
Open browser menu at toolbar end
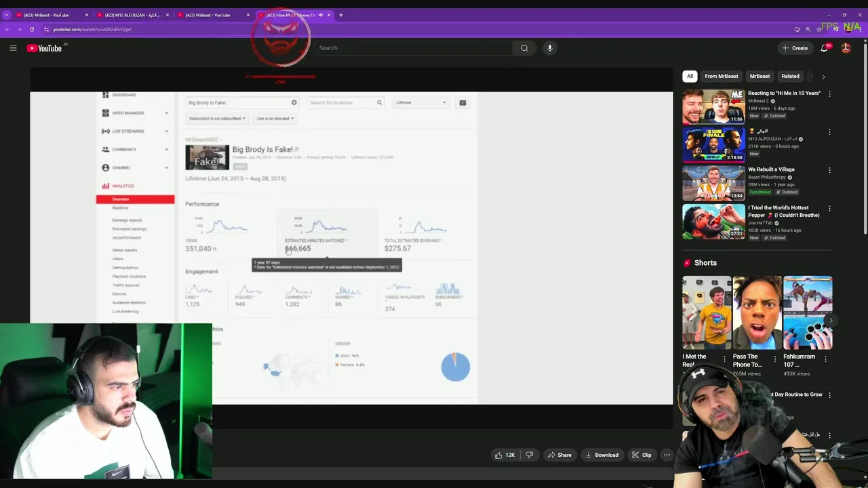[861, 29]
